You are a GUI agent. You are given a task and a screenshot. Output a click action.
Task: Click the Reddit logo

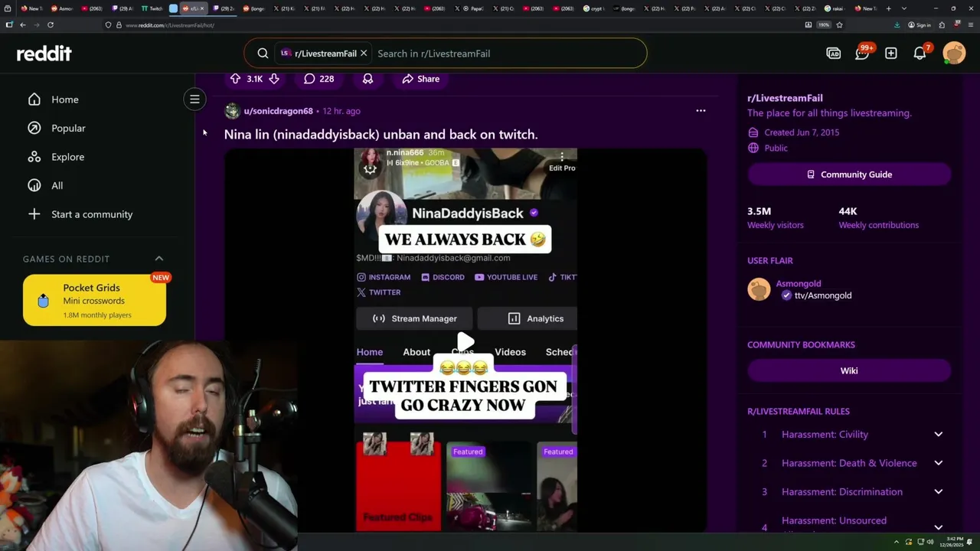point(44,54)
